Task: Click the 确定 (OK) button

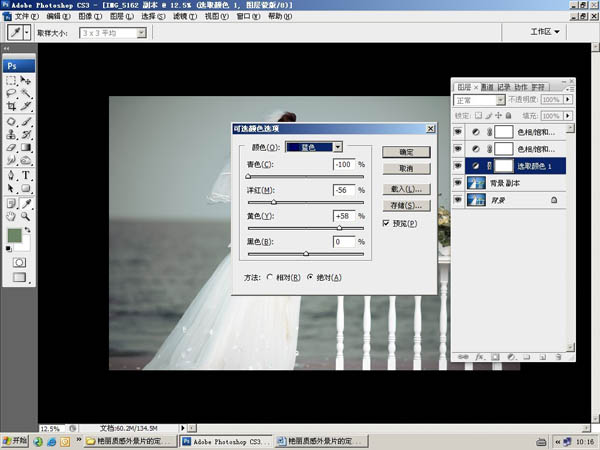Action: 406,152
